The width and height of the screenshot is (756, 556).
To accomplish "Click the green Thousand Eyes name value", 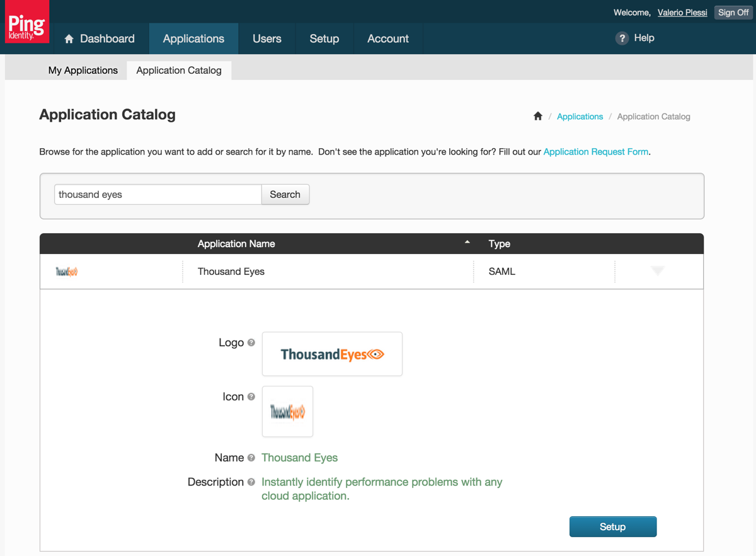I will tap(300, 458).
